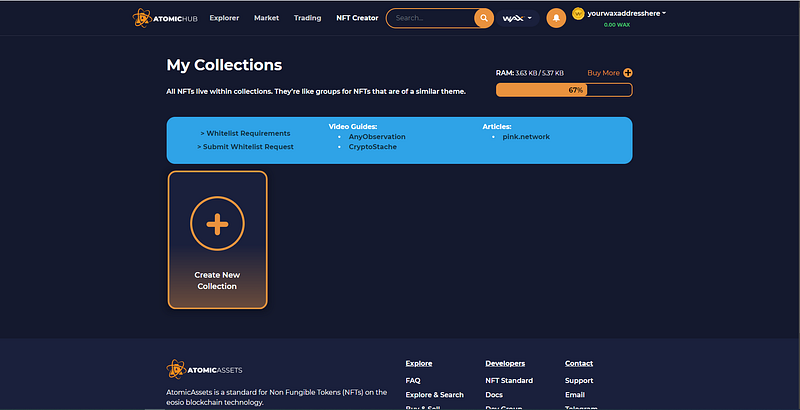This screenshot has height=410, width=800.
Task: Open the pink.network article link
Action: [526, 137]
